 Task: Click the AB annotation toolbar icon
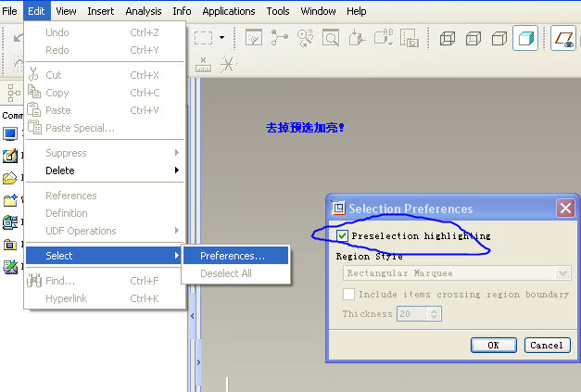(x=384, y=37)
